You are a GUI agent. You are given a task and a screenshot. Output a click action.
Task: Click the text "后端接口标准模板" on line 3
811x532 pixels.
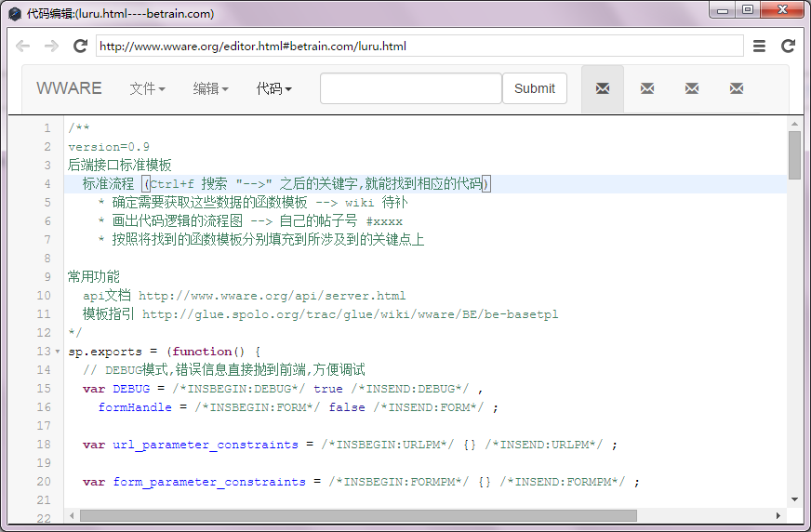[119, 166]
